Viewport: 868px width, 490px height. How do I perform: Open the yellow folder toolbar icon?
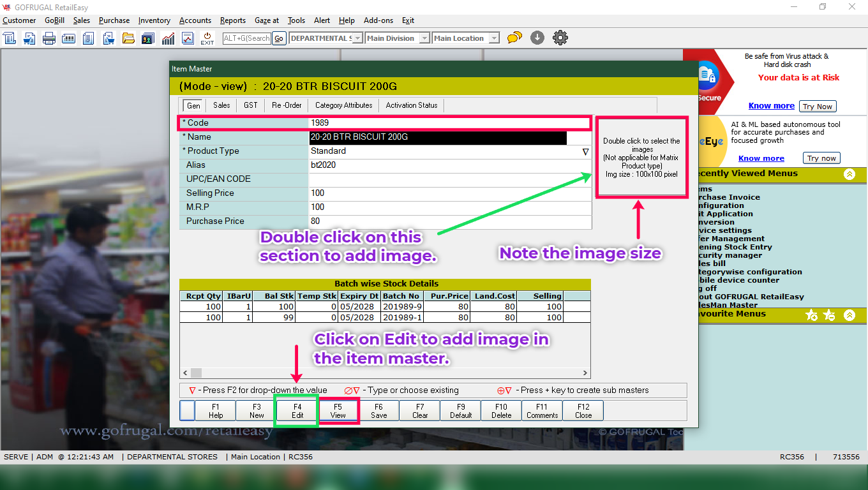point(128,38)
